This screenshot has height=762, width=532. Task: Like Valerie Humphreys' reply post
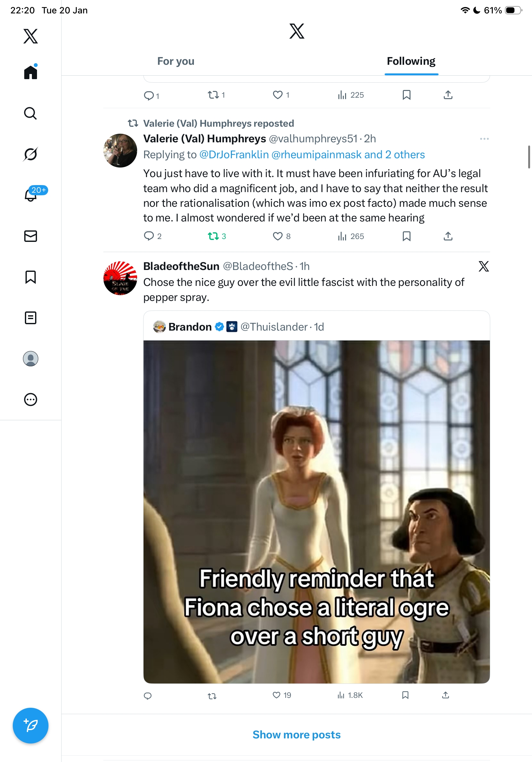pos(277,236)
